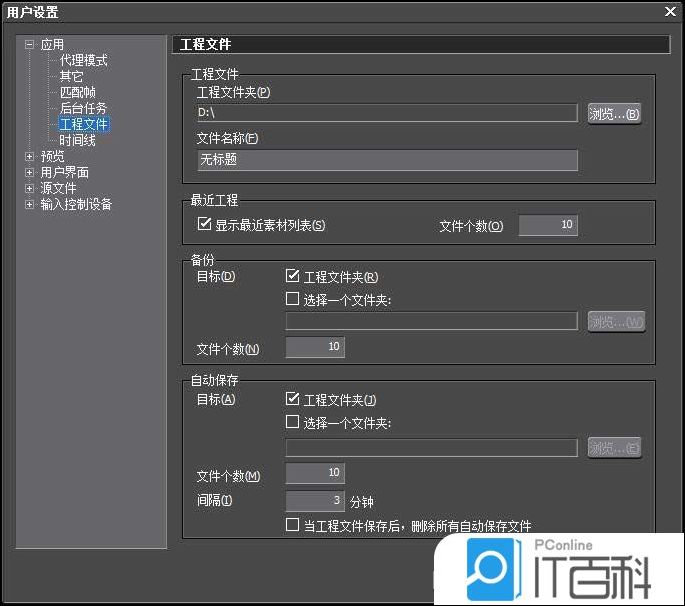This screenshot has width=685, height=606.
Task: Select 其它 in the settings tree
Action: click(x=71, y=76)
